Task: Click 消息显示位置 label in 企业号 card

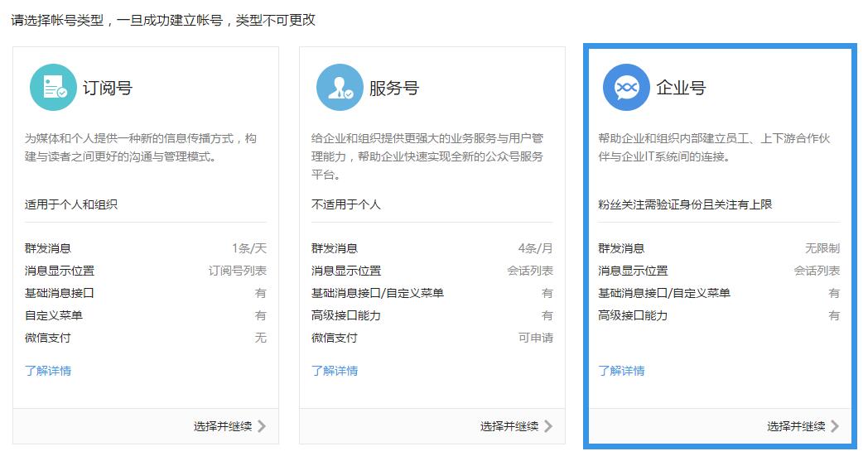Action: click(634, 271)
